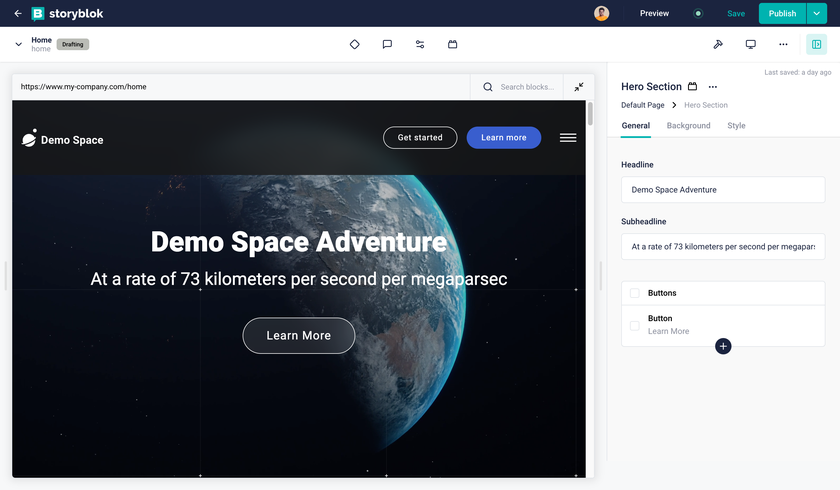Click Default Page breadcrumb link

pyautogui.click(x=642, y=105)
